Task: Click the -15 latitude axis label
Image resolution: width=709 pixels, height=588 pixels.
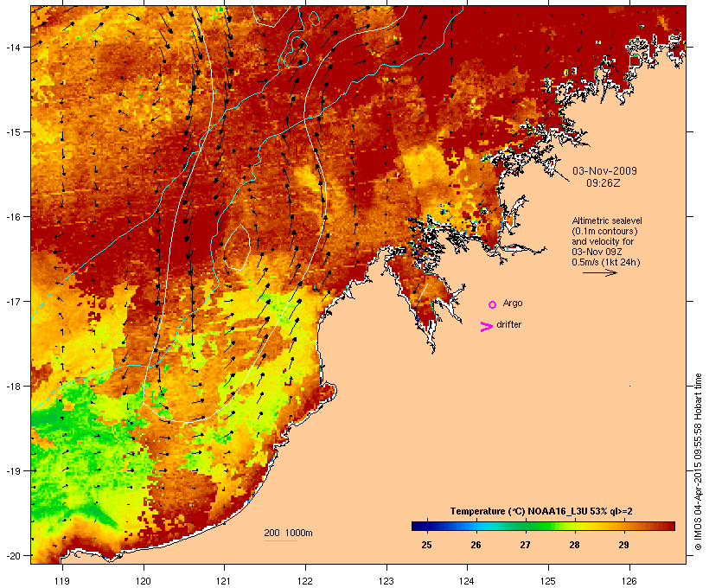Action: click(12, 131)
